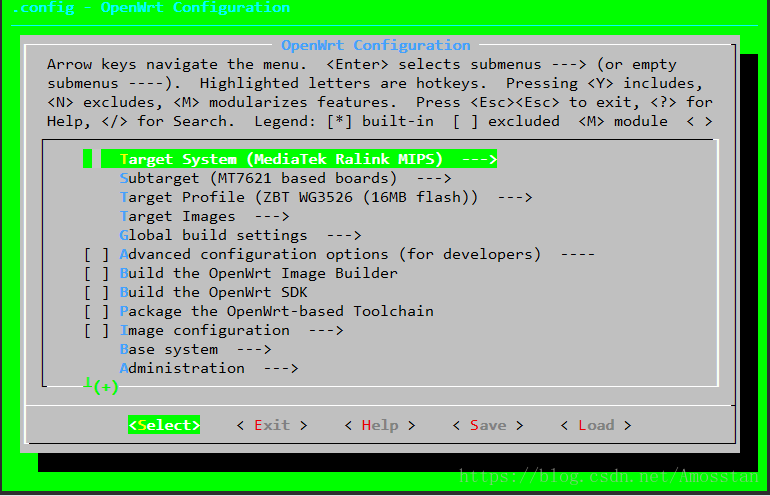Click the Help button
770x496 pixels.
[380, 425]
